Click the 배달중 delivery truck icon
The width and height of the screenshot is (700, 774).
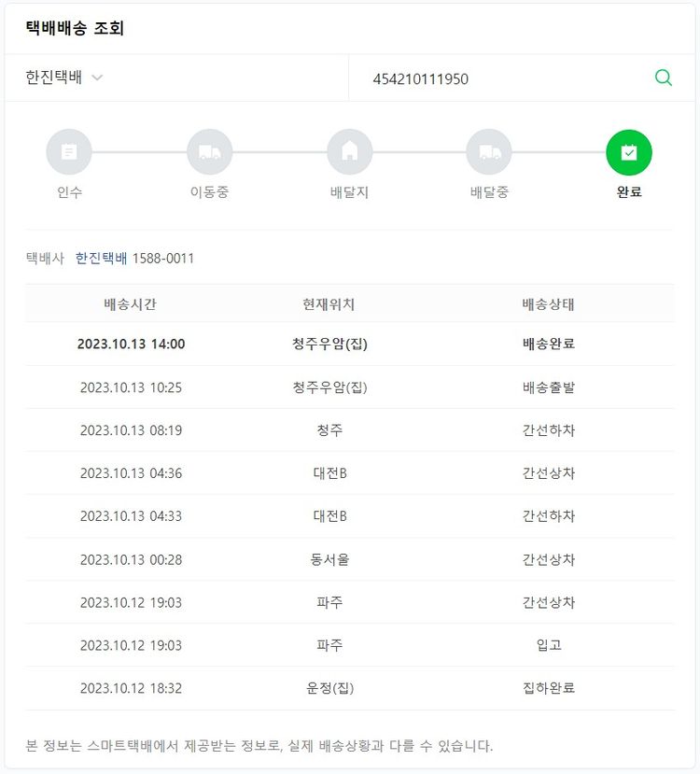coord(489,152)
